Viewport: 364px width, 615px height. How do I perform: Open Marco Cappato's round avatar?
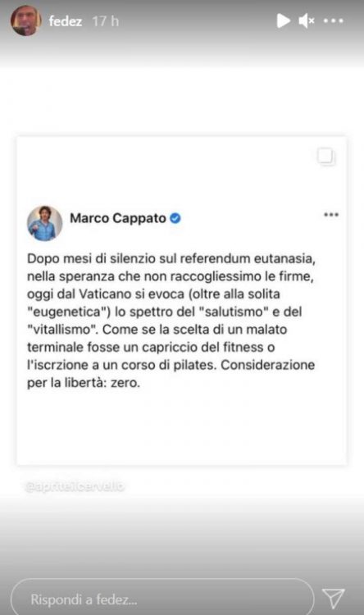coord(45,223)
